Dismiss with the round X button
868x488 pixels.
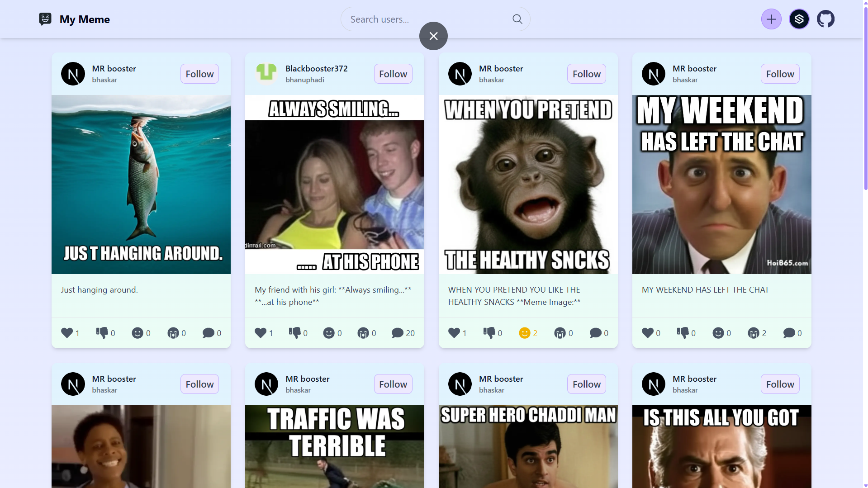click(x=433, y=36)
